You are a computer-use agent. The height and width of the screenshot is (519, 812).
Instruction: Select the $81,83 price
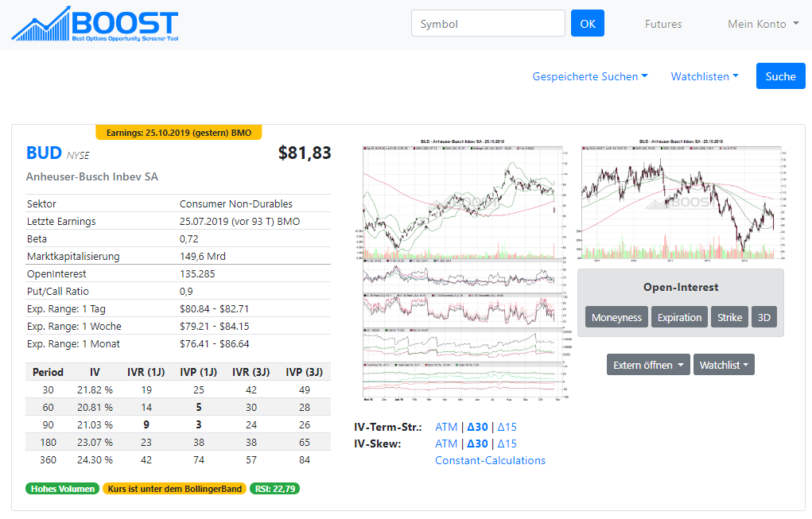(x=305, y=153)
